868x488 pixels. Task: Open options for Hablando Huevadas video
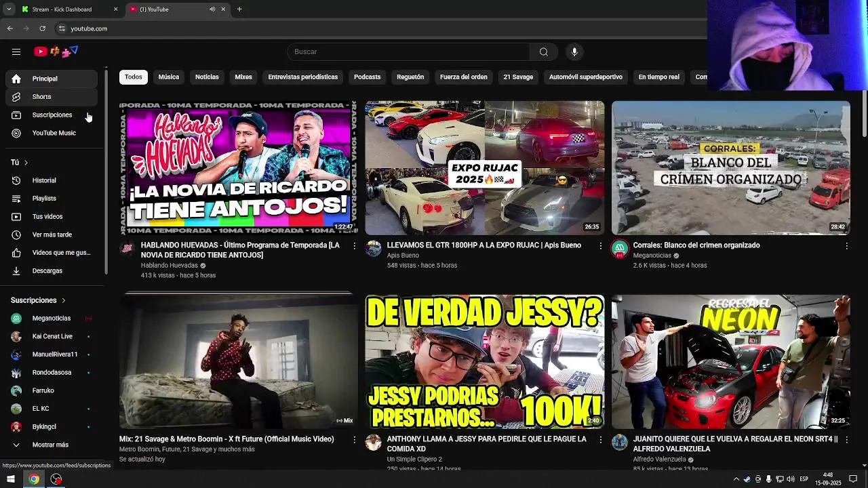tap(354, 246)
